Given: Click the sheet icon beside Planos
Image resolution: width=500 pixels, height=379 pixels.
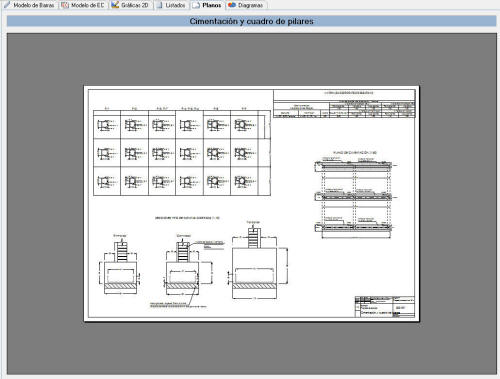Looking at the screenshot, I should pyautogui.click(x=196, y=5).
